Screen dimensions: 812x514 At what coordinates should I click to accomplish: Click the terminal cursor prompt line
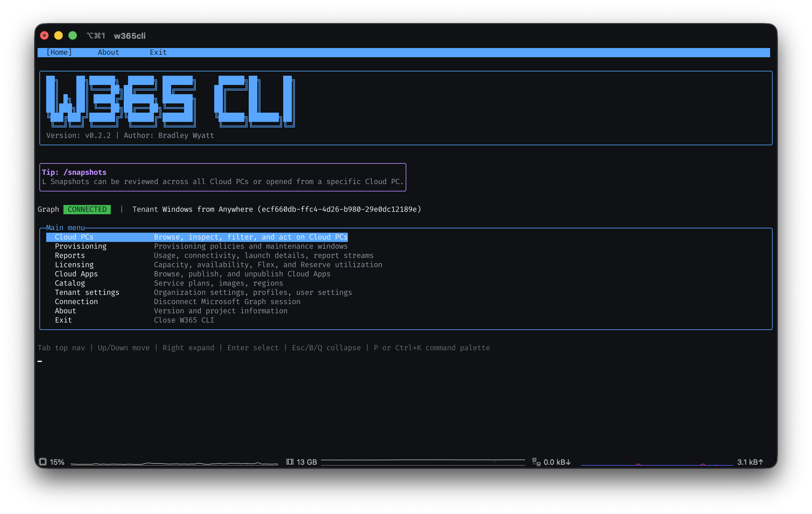[40, 361]
